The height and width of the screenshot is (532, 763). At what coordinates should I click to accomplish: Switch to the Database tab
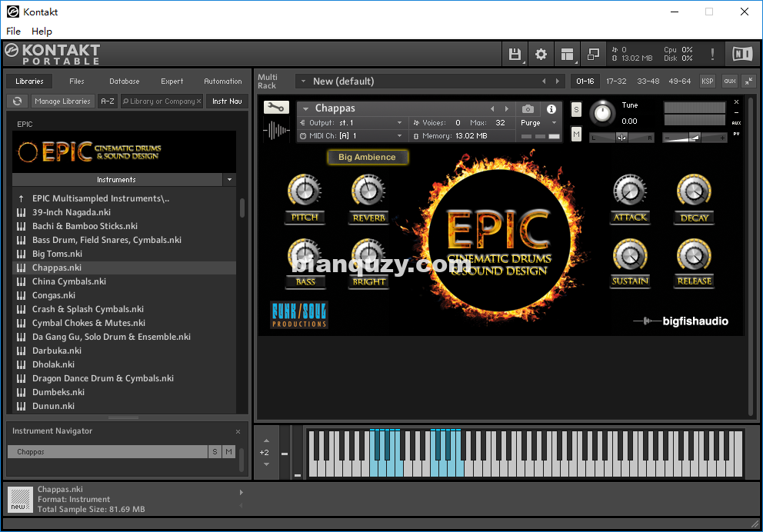click(124, 81)
